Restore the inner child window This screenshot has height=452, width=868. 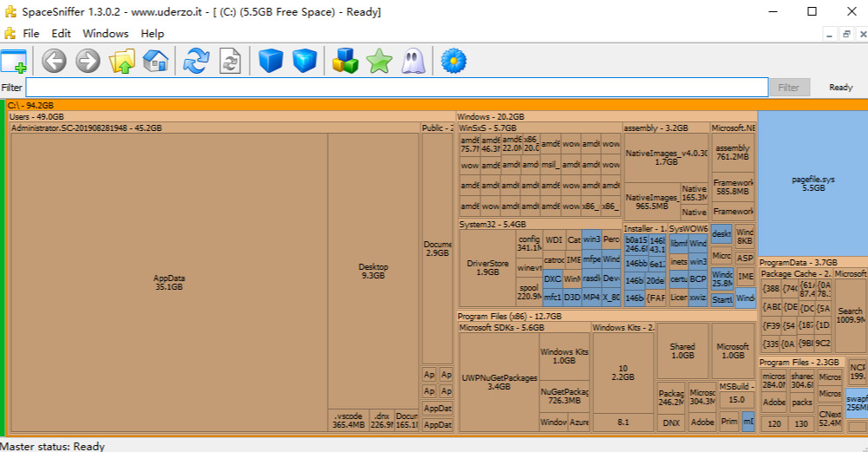coord(846,35)
